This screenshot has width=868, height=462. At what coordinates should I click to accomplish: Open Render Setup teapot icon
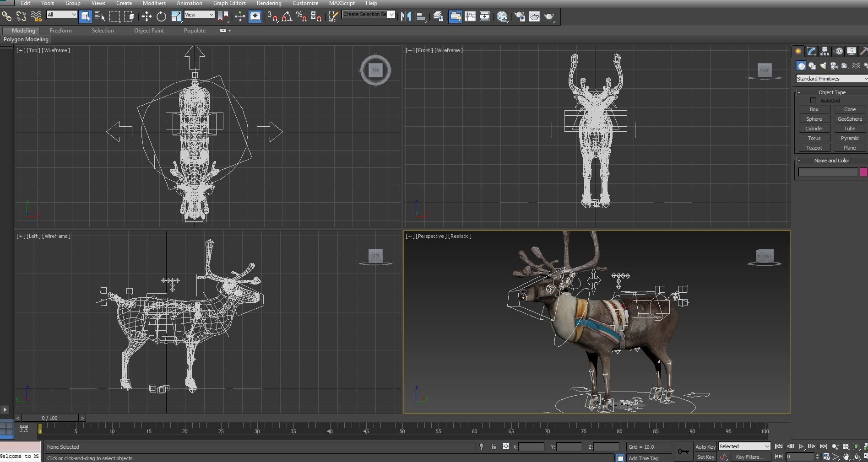coord(520,16)
